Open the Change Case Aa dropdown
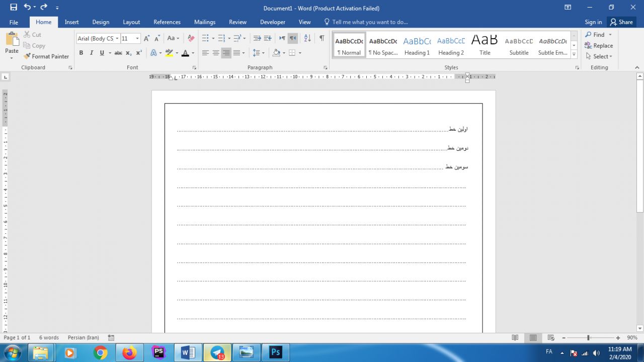644x362 pixels. point(173,38)
